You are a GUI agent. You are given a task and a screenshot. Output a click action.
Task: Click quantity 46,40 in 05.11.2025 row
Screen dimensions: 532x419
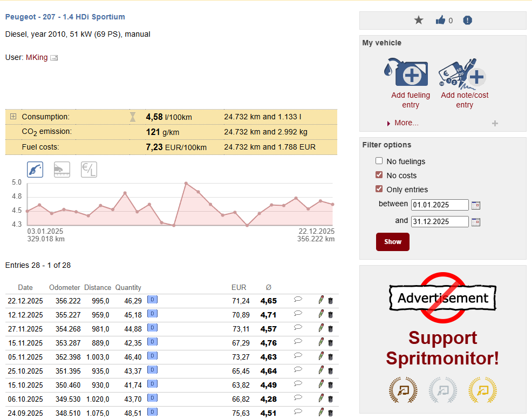click(x=133, y=357)
